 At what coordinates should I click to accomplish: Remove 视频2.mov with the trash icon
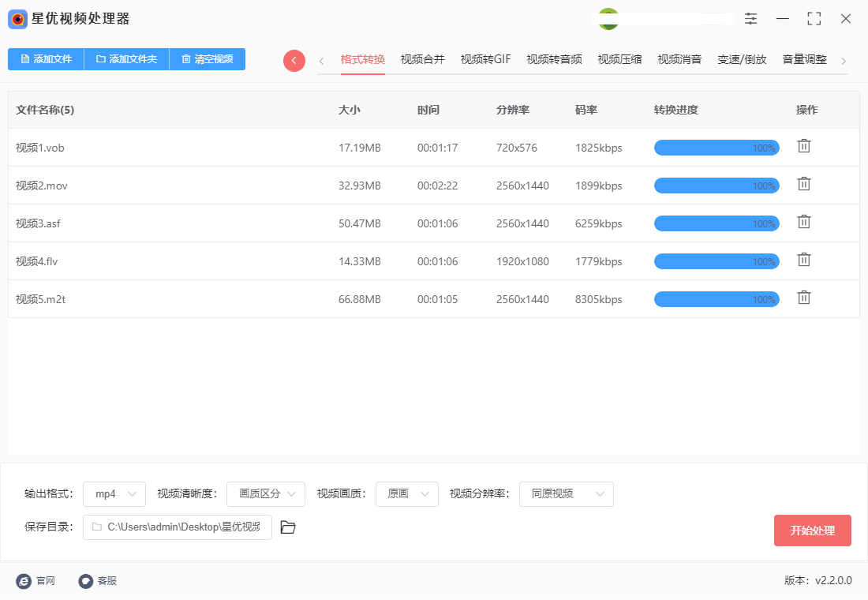pyautogui.click(x=803, y=184)
